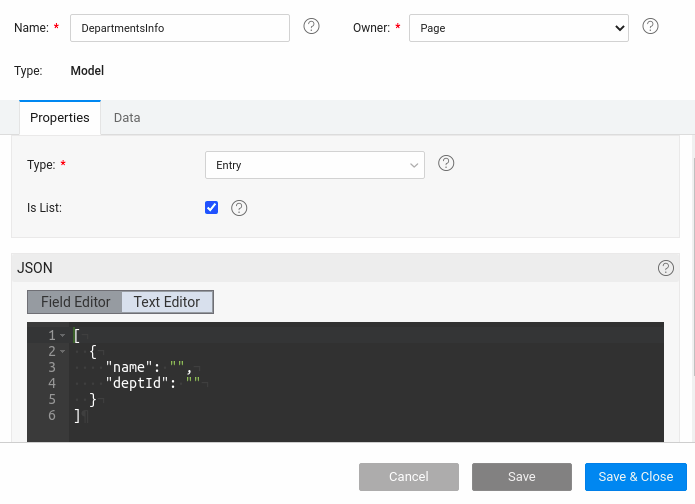This screenshot has width=695, height=504.
Task: Uncheck the Is List checkbox
Action: click(211, 208)
